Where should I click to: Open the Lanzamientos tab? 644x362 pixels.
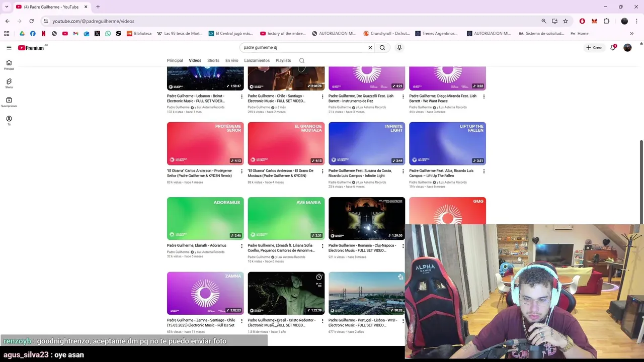point(257,60)
